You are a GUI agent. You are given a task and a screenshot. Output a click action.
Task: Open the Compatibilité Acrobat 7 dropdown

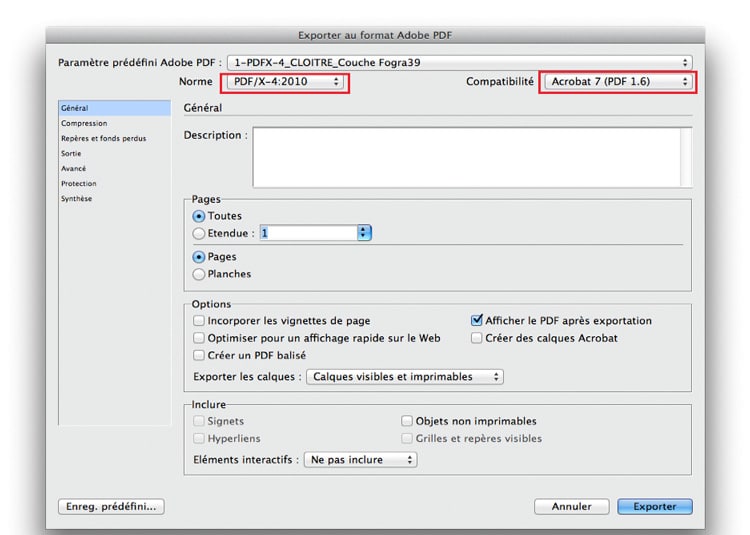click(x=618, y=82)
